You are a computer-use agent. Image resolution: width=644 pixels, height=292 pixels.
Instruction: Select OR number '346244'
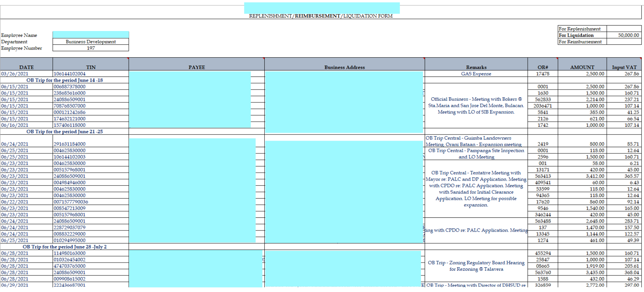tap(543, 215)
